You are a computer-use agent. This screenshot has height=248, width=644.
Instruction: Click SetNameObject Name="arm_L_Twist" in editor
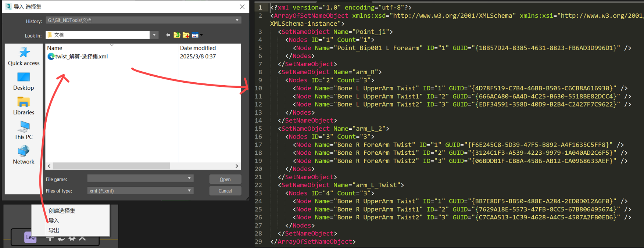[x=341, y=186]
